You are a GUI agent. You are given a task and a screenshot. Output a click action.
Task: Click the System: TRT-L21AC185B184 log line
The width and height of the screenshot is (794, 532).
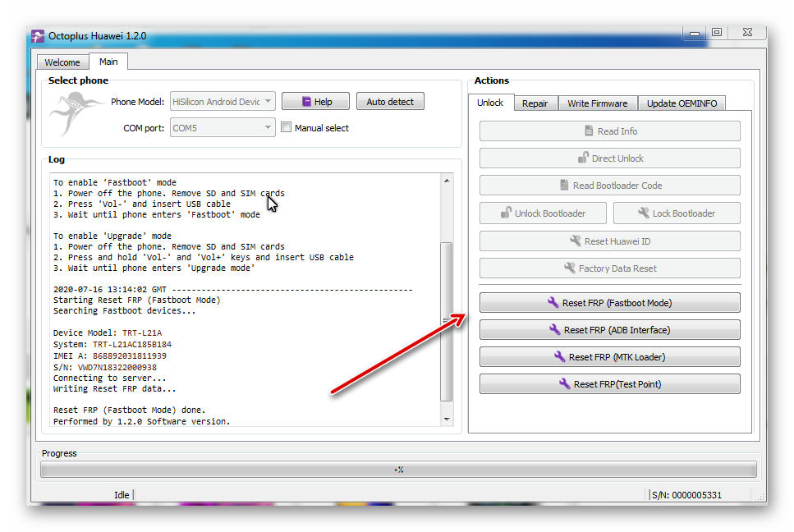[112, 344]
